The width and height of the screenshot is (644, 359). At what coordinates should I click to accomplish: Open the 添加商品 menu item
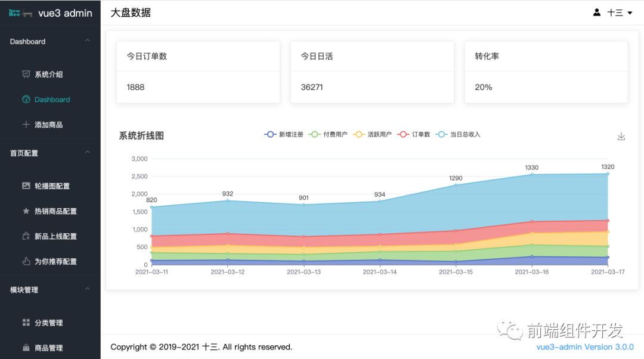tap(50, 125)
